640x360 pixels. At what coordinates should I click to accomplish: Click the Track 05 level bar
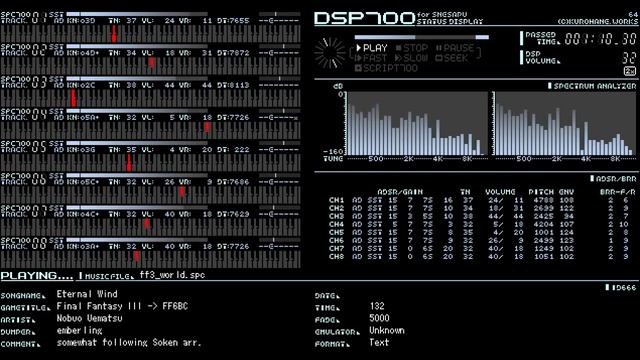pos(137,143)
